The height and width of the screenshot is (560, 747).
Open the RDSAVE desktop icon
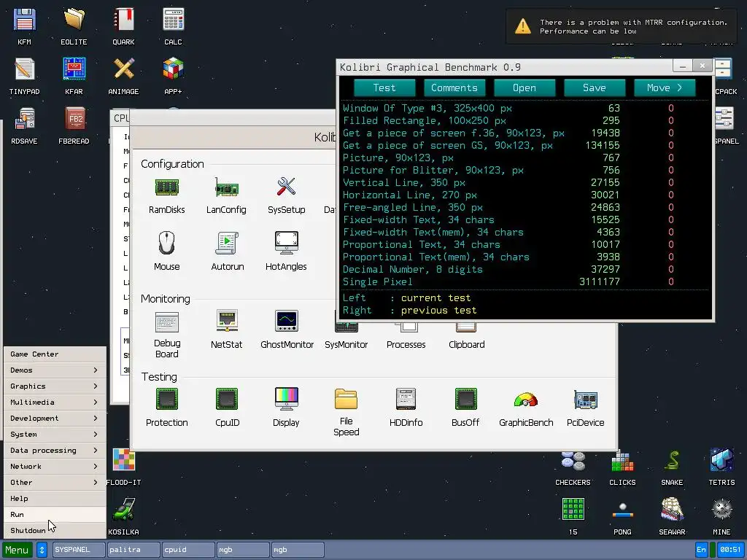[x=24, y=119]
